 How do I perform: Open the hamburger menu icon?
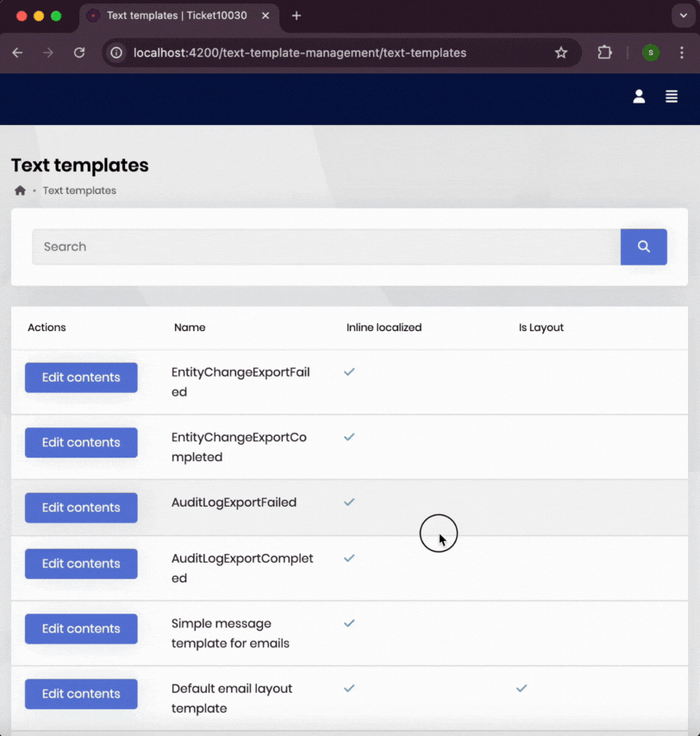coord(672,97)
